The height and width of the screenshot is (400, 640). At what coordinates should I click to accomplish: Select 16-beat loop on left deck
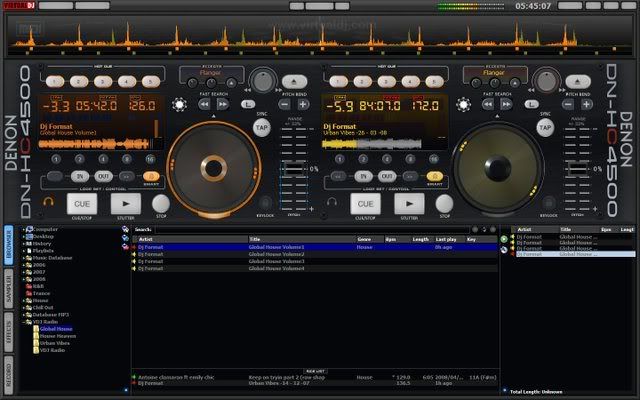[x=151, y=159]
